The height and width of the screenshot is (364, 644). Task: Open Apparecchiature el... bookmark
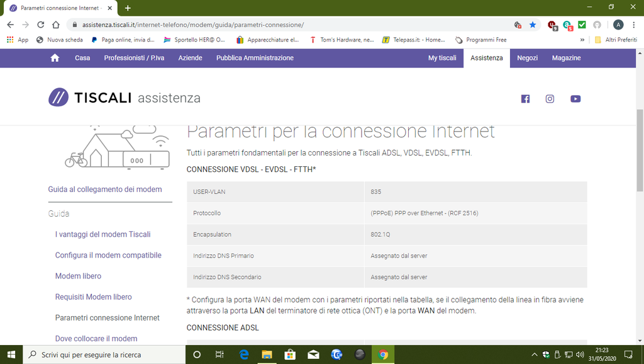click(x=268, y=40)
